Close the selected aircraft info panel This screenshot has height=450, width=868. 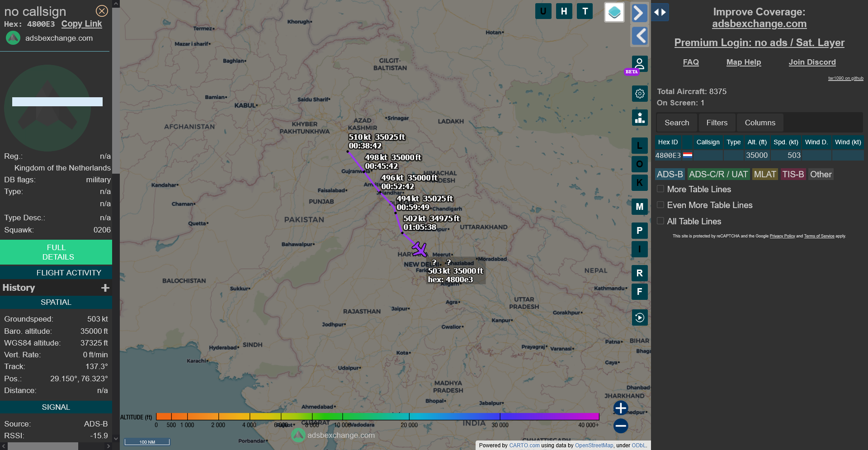(x=102, y=11)
